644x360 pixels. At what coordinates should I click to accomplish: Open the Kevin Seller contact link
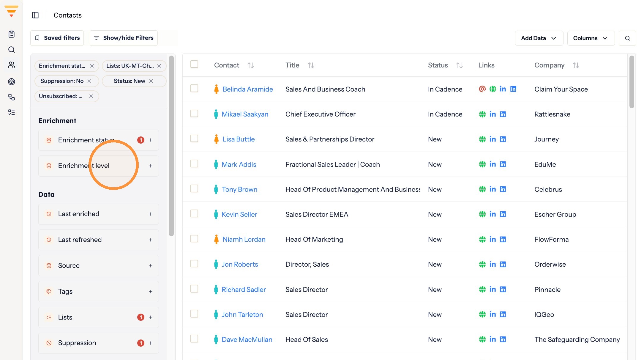tap(239, 214)
